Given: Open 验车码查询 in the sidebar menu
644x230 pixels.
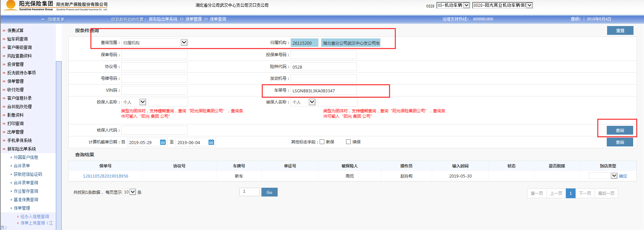Looking at the screenshot, I should (18, 39).
